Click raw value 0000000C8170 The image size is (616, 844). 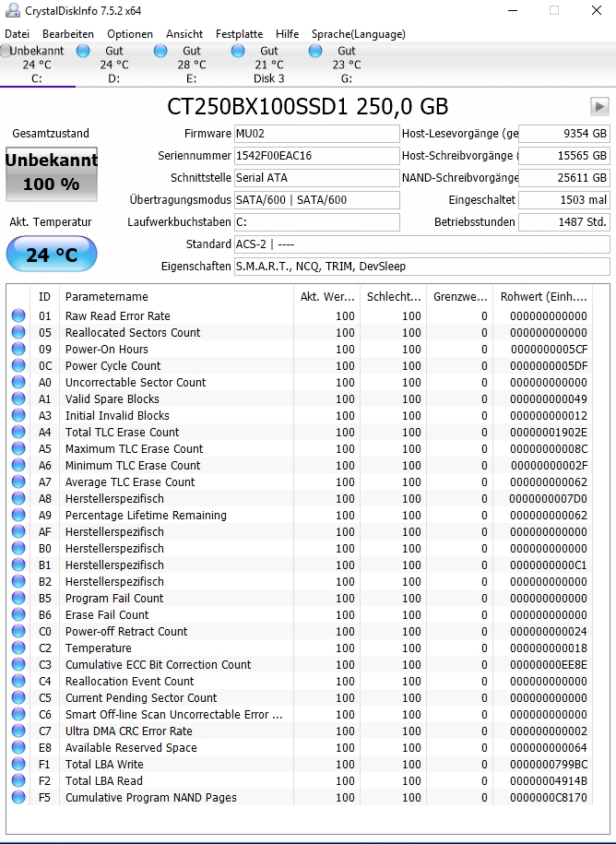pyautogui.click(x=549, y=797)
